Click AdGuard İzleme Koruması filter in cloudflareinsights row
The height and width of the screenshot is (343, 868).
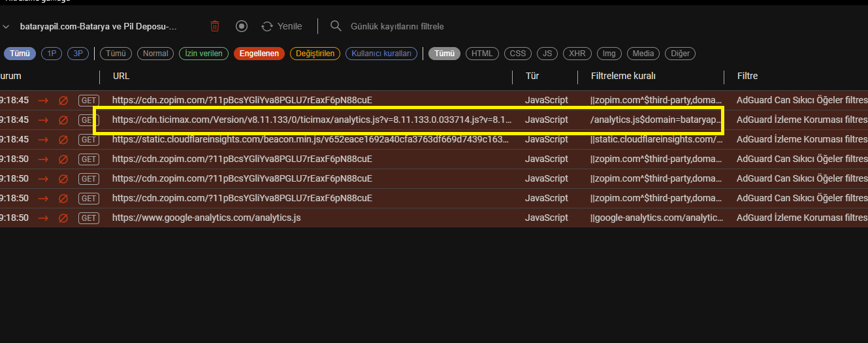(802, 140)
